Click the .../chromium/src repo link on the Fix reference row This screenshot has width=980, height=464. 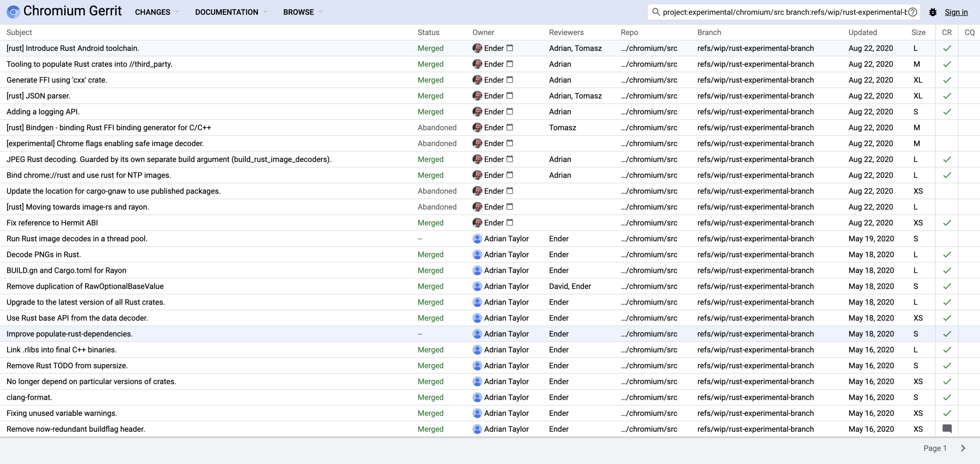coord(649,223)
